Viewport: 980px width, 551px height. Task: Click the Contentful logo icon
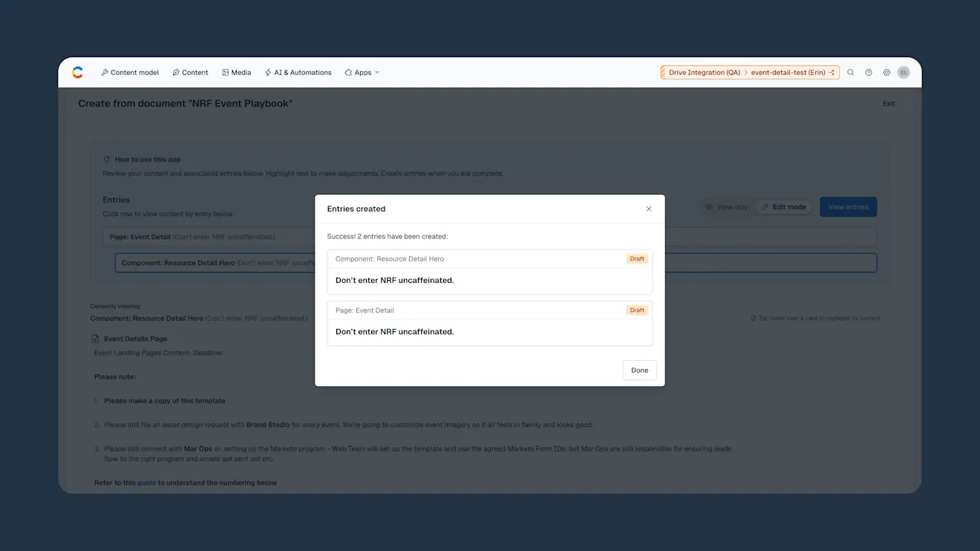pos(77,72)
